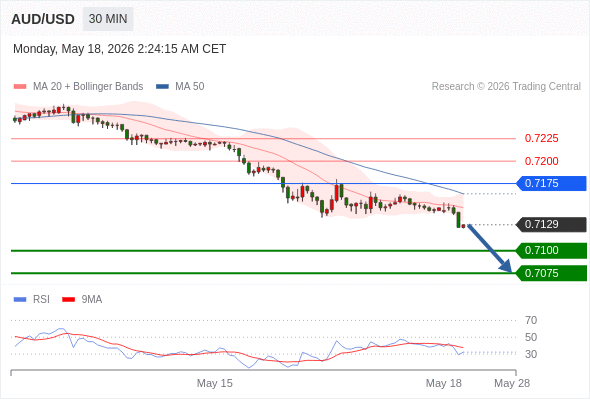Click the May 15 date axis label
The width and height of the screenshot is (590, 400).
point(214,383)
